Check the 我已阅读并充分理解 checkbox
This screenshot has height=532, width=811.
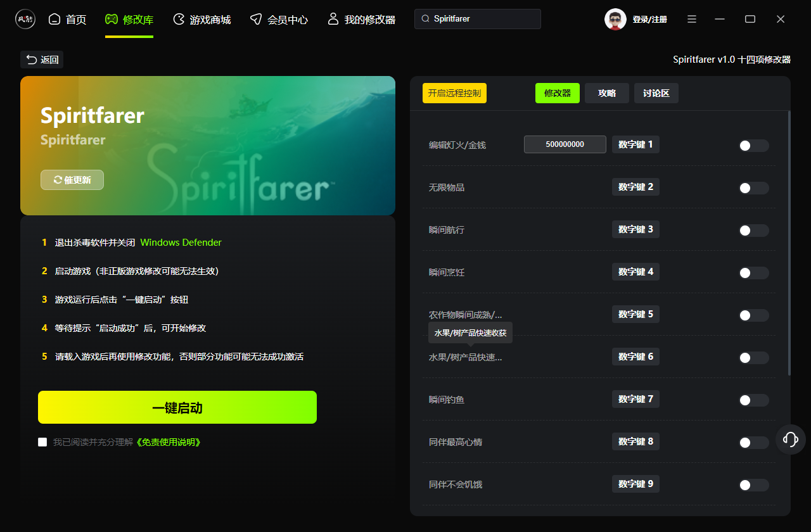pyautogui.click(x=42, y=442)
